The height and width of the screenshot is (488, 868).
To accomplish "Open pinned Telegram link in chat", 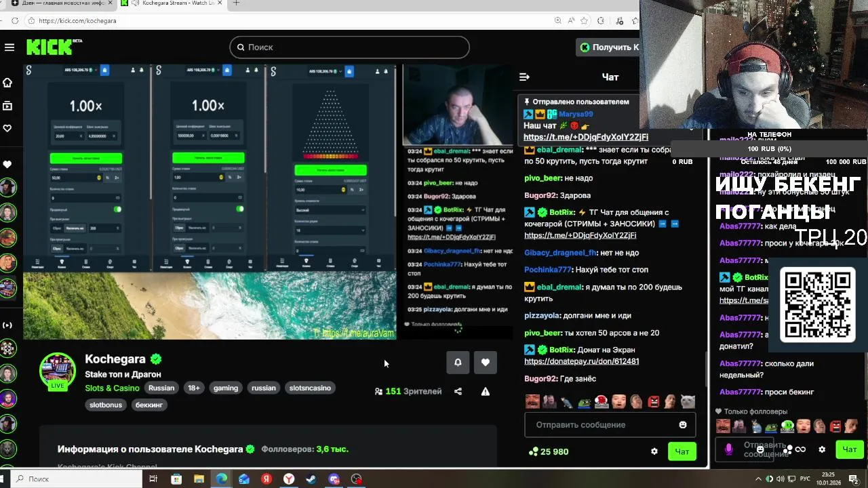I will (x=586, y=137).
